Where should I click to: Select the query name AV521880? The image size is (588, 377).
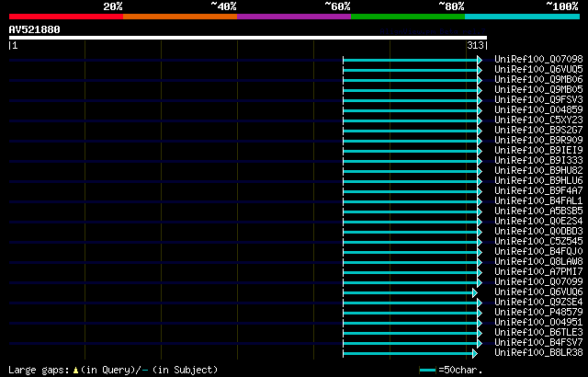35,29
